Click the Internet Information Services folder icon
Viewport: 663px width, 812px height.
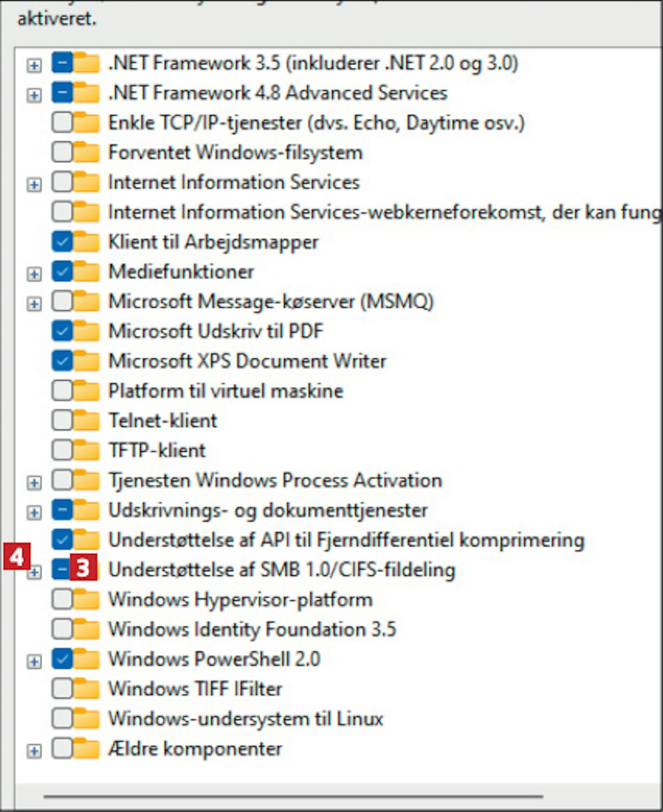click(x=87, y=182)
